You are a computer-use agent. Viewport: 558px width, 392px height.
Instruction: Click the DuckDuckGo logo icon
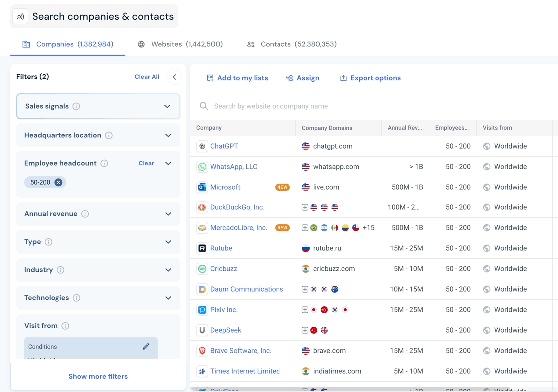pos(202,207)
